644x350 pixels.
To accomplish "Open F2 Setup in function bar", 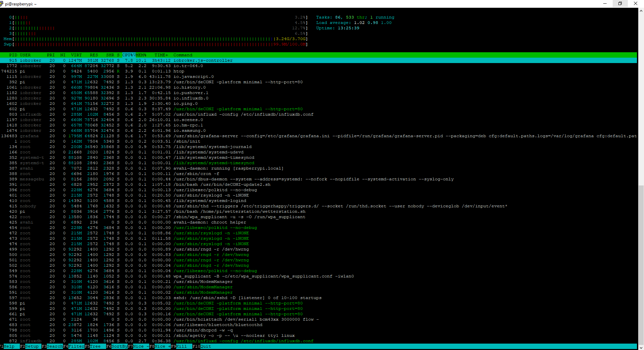I will click(x=32, y=346).
